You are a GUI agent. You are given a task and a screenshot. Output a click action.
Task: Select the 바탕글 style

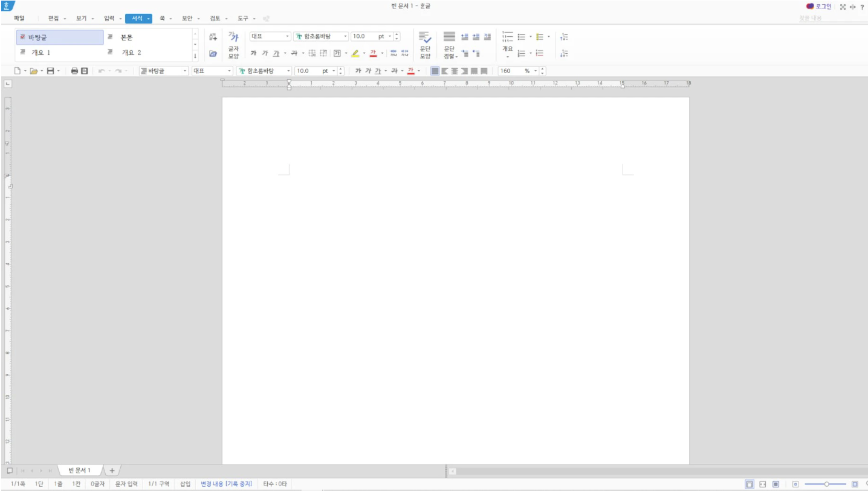click(x=60, y=37)
